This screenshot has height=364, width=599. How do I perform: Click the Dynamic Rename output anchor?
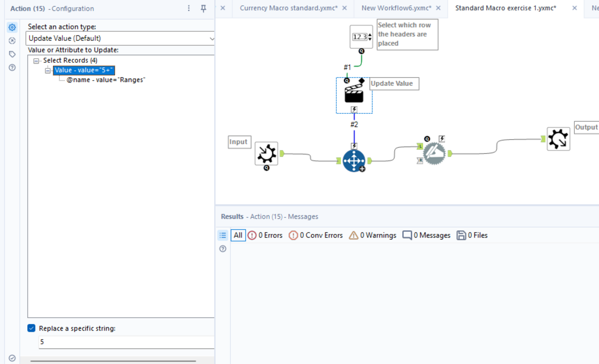[x=450, y=154]
